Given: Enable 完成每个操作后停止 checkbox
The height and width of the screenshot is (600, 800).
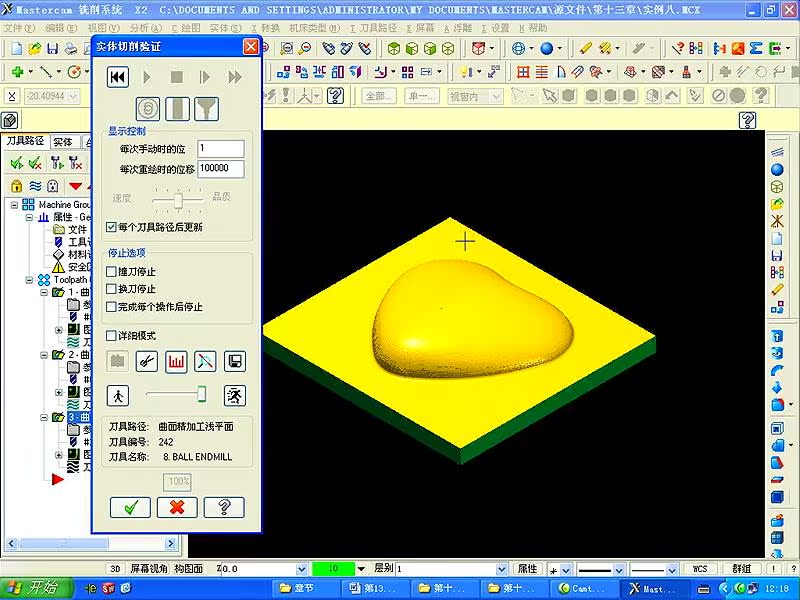Looking at the screenshot, I should click(111, 307).
